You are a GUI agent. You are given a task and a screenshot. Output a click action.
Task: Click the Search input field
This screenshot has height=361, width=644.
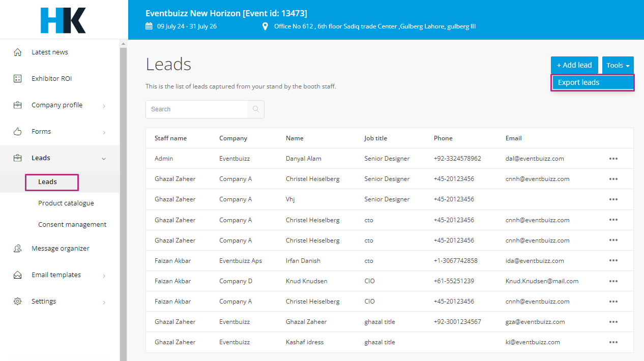pos(197,109)
